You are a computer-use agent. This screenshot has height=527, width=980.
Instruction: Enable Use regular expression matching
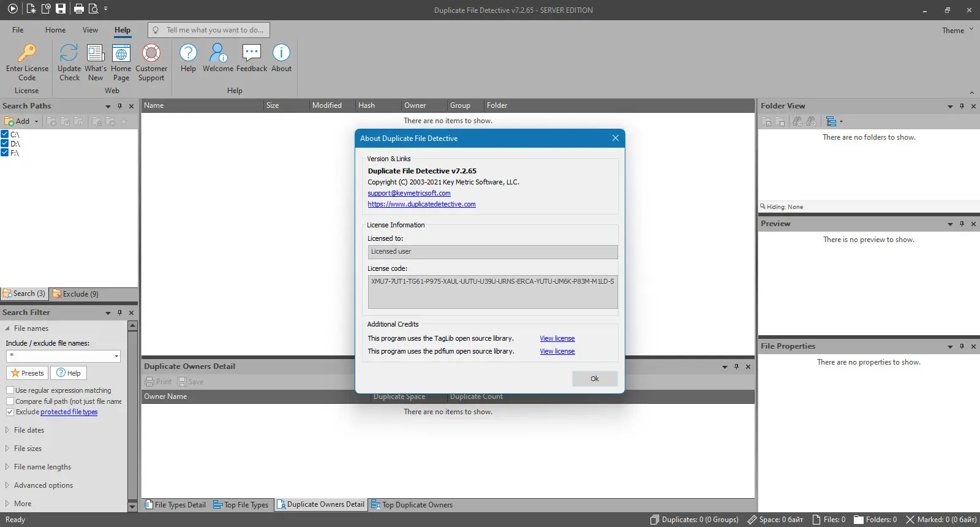point(10,390)
